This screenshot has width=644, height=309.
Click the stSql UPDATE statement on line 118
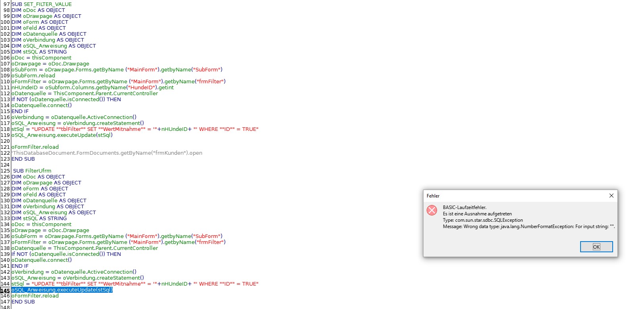click(x=135, y=129)
